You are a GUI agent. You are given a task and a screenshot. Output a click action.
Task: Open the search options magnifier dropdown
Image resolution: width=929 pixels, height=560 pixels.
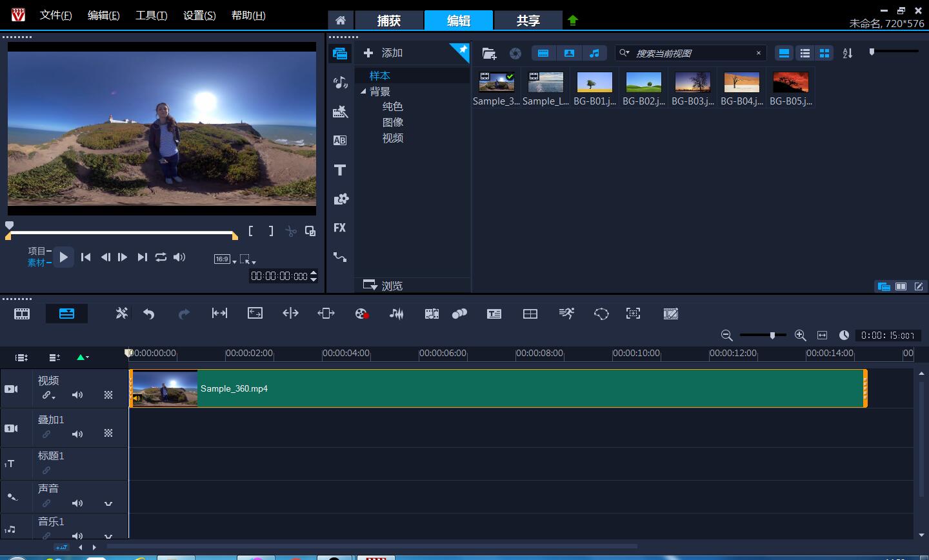point(624,53)
